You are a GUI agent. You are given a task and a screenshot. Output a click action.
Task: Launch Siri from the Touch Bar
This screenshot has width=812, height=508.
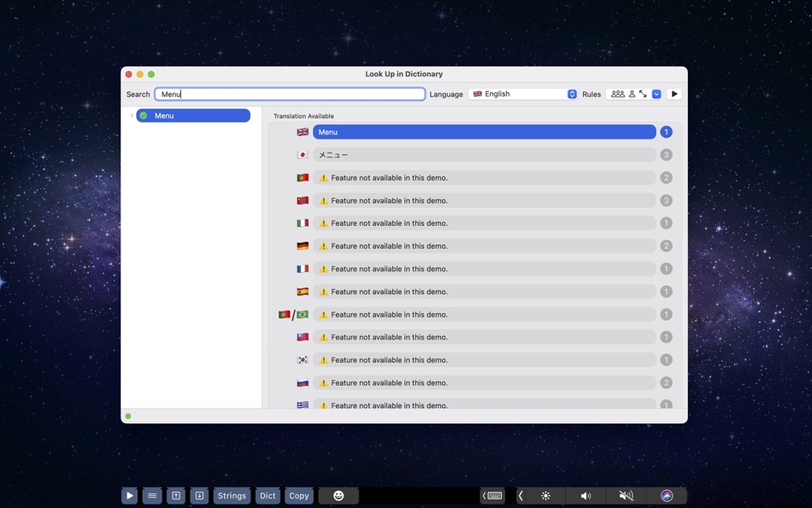[667, 496]
